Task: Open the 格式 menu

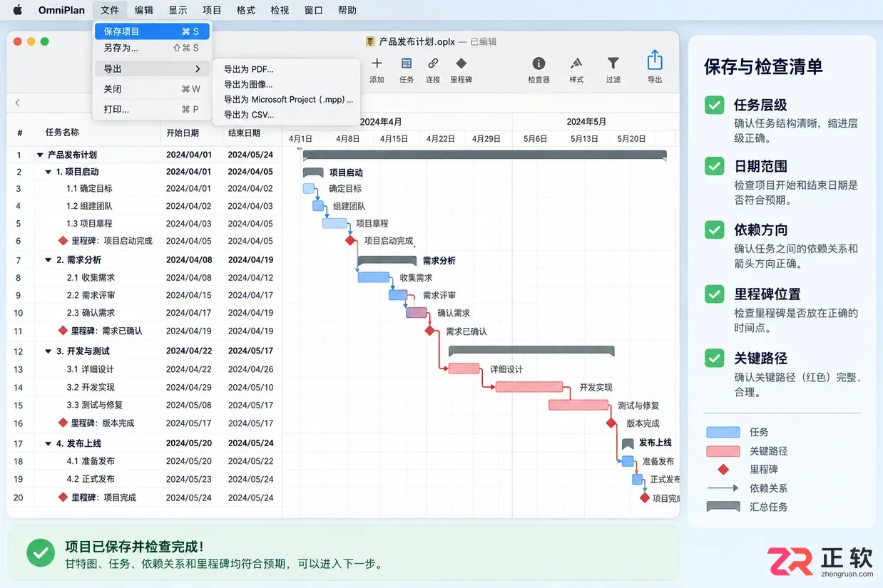Action: (x=246, y=10)
